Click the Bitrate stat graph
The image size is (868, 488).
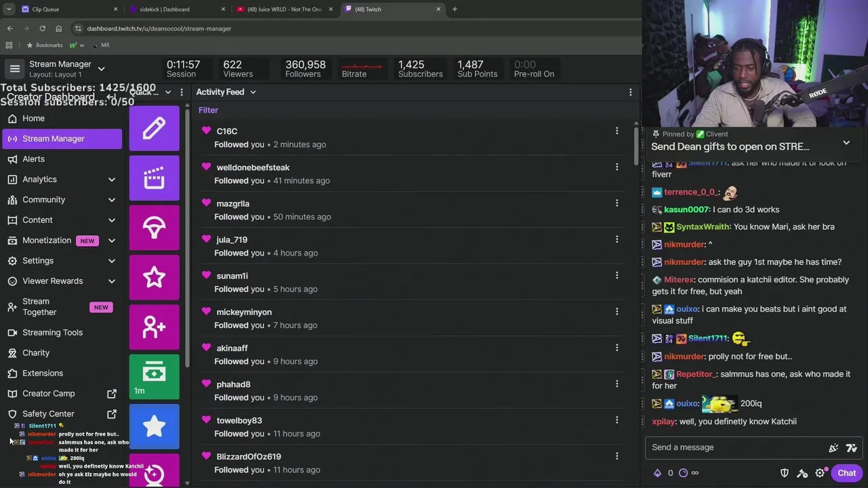tap(361, 68)
